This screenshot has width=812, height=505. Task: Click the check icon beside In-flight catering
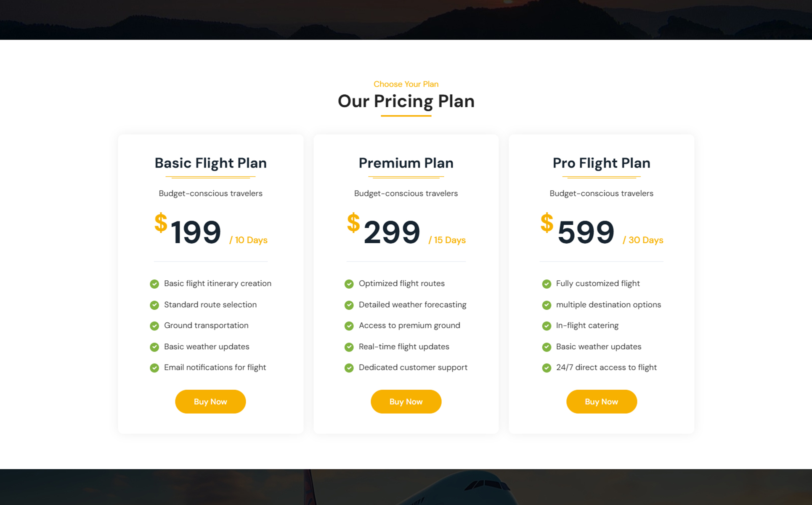click(547, 326)
